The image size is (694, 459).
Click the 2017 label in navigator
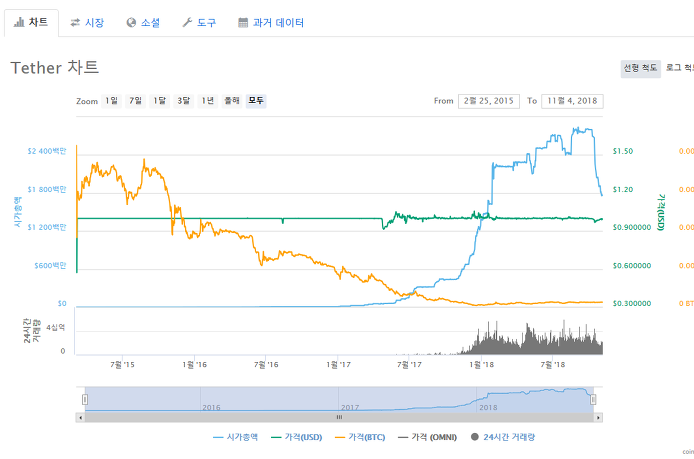(x=350, y=407)
